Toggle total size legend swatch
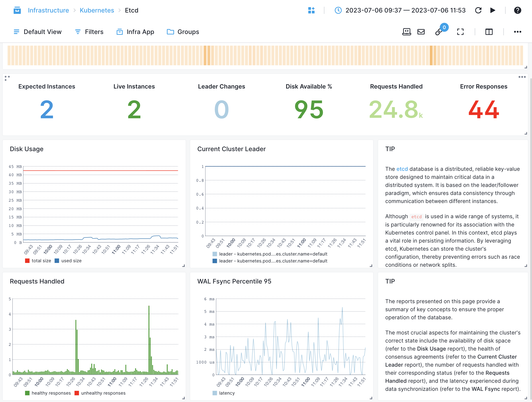The width and height of the screenshot is (532, 402). pos(27,261)
